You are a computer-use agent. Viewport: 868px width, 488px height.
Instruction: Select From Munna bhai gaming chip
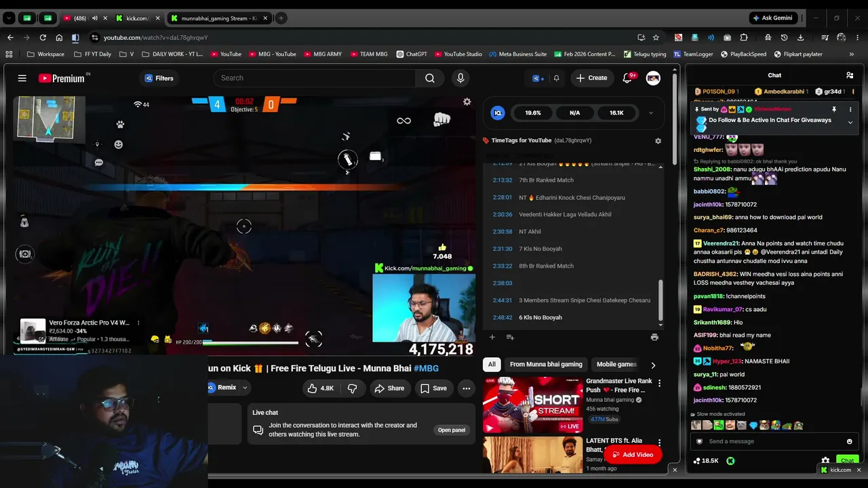[x=546, y=365]
